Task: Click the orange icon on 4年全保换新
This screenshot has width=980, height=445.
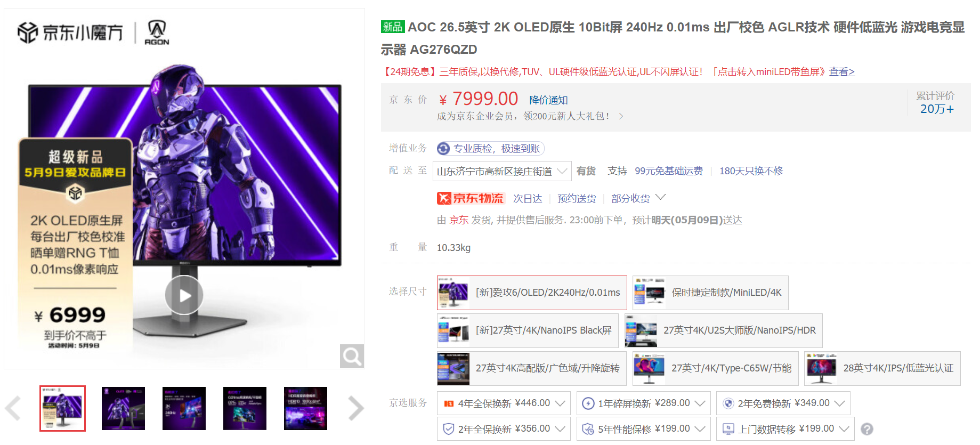Action: tap(449, 403)
